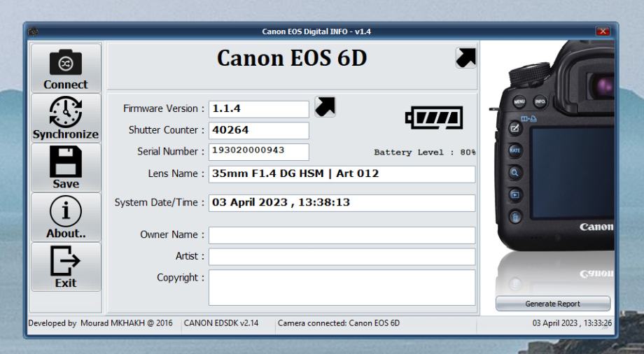Click 'Camera connected: Canon EOS 6D' status

click(338, 323)
